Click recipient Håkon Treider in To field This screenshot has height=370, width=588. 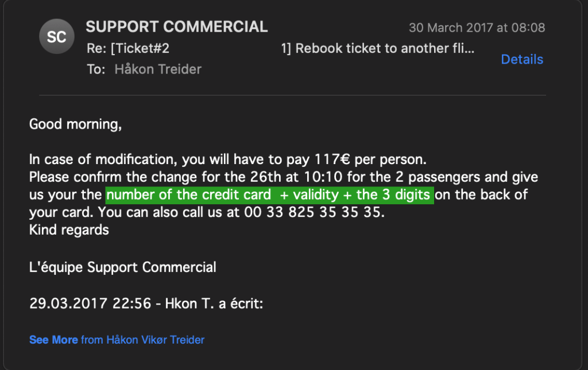click(x=158, y=69)
